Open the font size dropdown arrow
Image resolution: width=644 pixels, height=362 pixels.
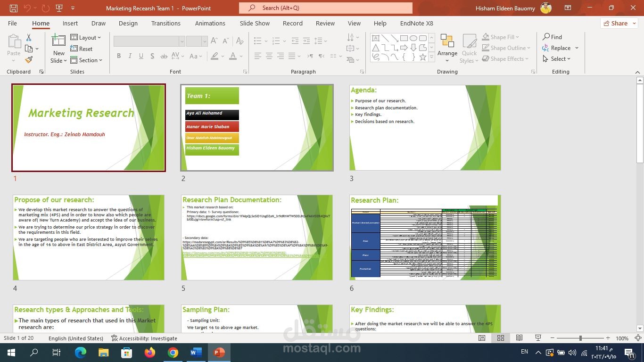coord(204,41)
